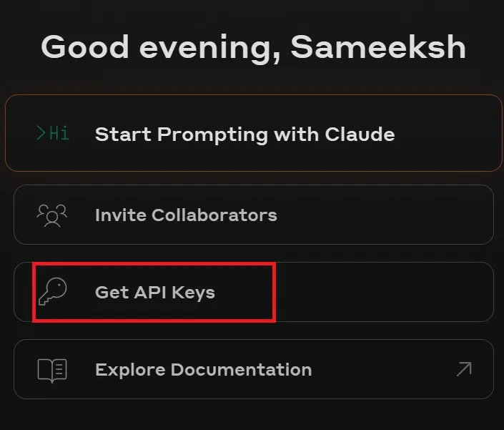Viewport: 504px width, 430px height.
Task: Select the "Invite Collaborators" label
Action: (x=186, y=215)
